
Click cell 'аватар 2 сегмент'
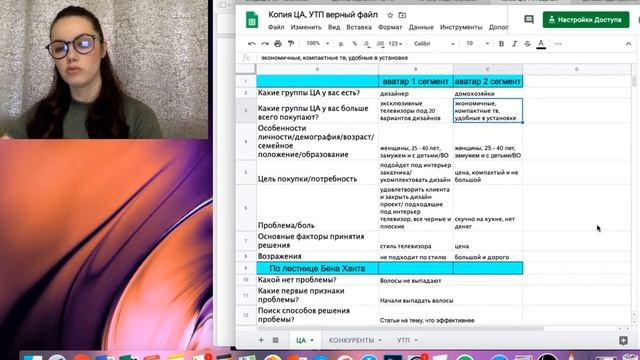[488, 82]
